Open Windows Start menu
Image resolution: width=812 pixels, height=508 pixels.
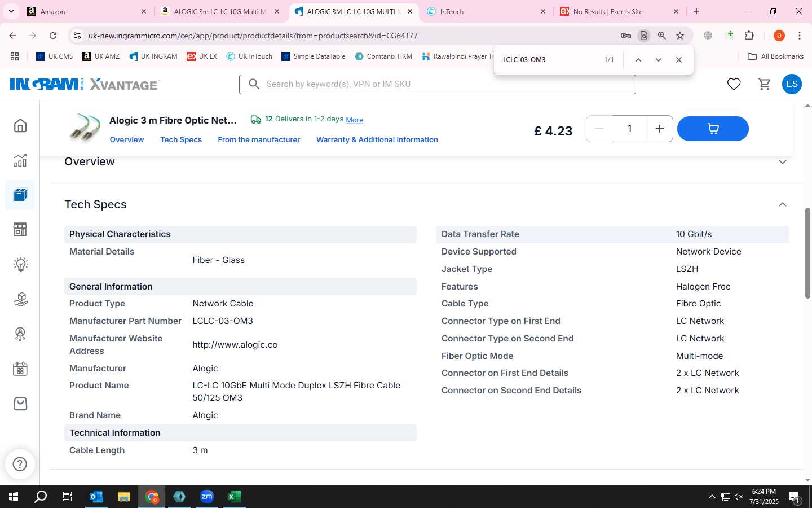(14, 497)
